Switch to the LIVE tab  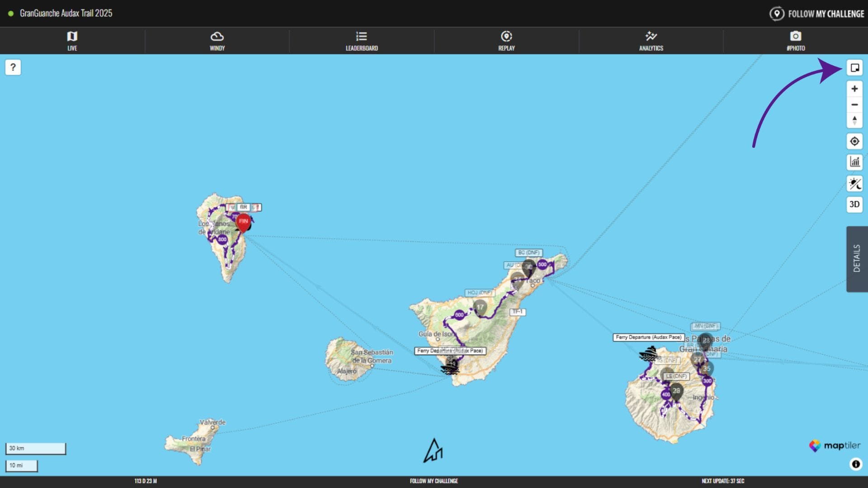(x=72, y=41)
